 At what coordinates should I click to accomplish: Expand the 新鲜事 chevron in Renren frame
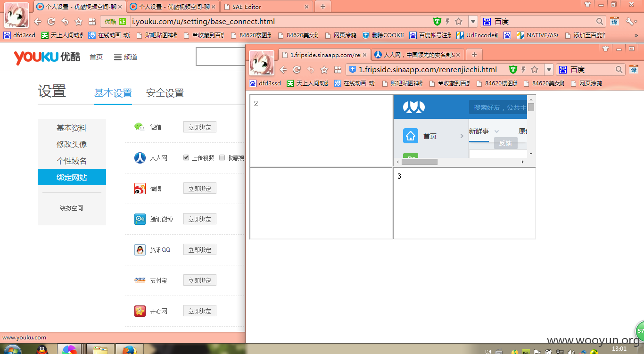[496, 132]
